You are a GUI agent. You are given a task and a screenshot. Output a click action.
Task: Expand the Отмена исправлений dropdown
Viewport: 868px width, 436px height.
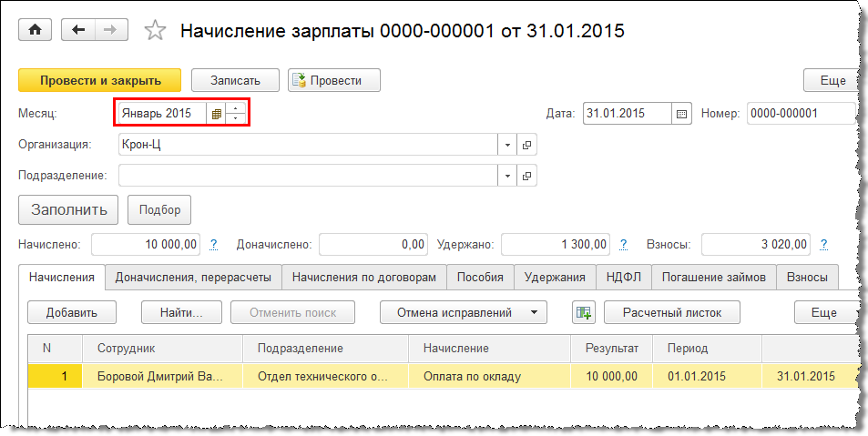pos(464,312)
